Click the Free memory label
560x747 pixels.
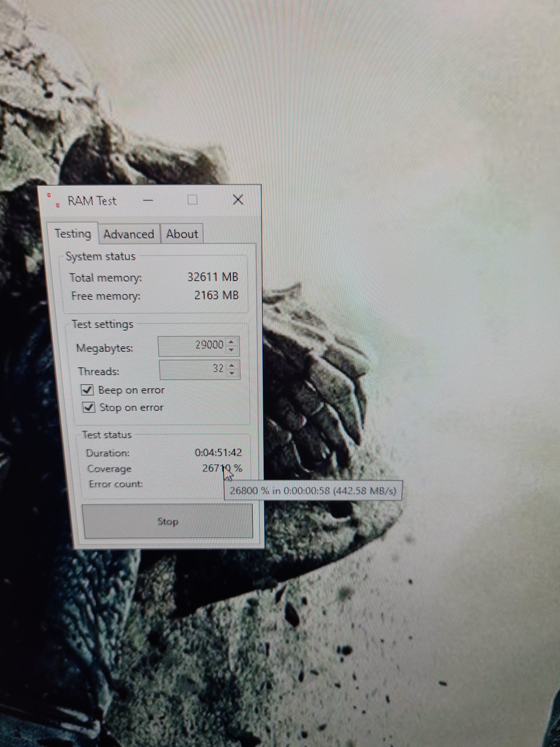[106, 296]
